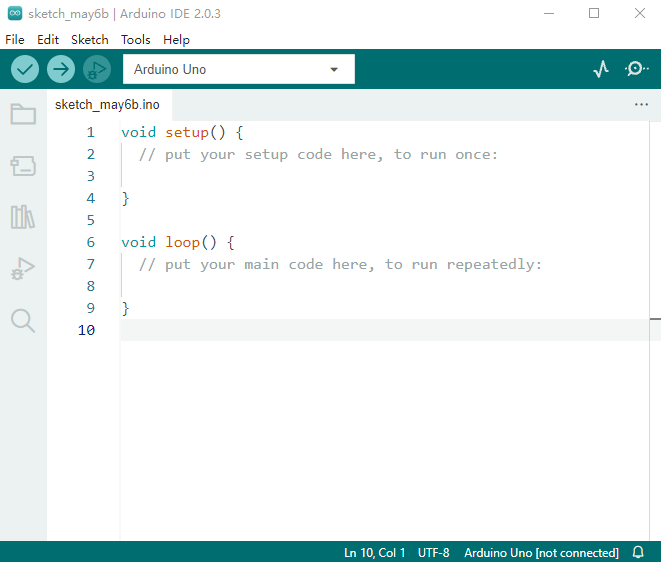Click the word setup on line 1
The image size is (661, 562).
tap(187, 132)
